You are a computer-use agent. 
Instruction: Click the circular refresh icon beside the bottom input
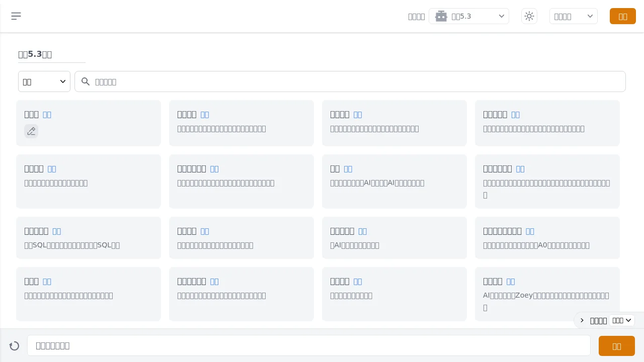[x=14, y=346]
